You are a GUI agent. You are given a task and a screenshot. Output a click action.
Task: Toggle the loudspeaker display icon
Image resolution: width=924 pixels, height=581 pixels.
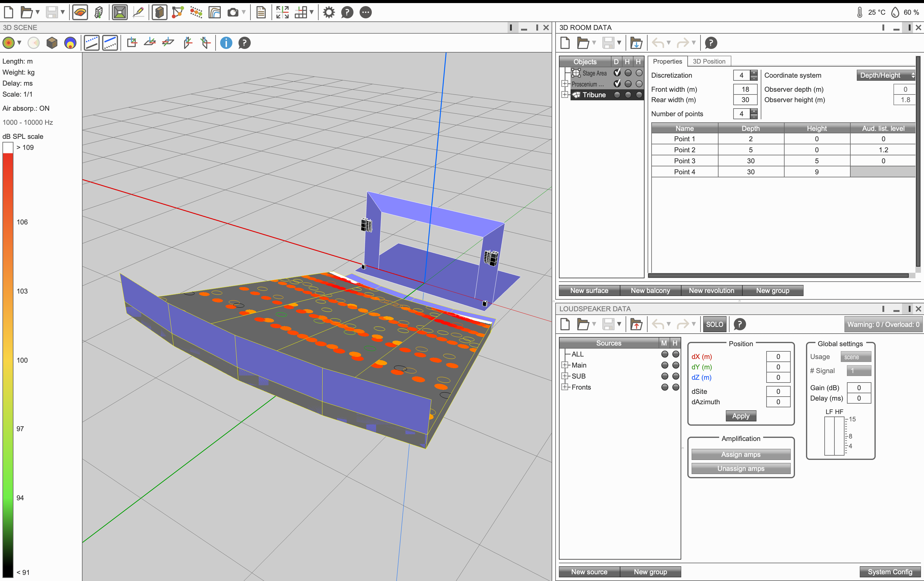coord(159,12)
